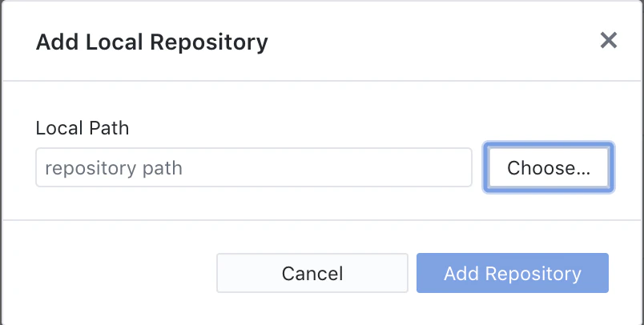Cancel adding the local repository
This screenshot has height=325, width=644.
(312, 273)
